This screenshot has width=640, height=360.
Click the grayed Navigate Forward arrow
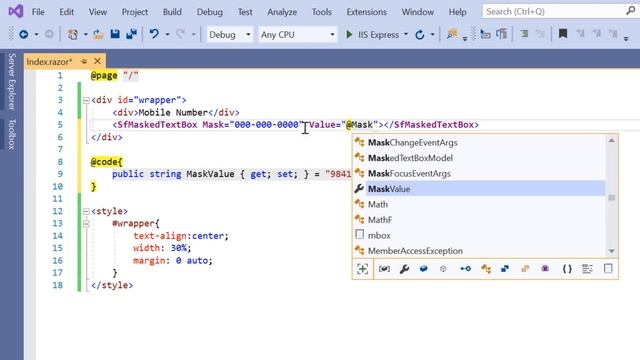click(x=49, y=35)
